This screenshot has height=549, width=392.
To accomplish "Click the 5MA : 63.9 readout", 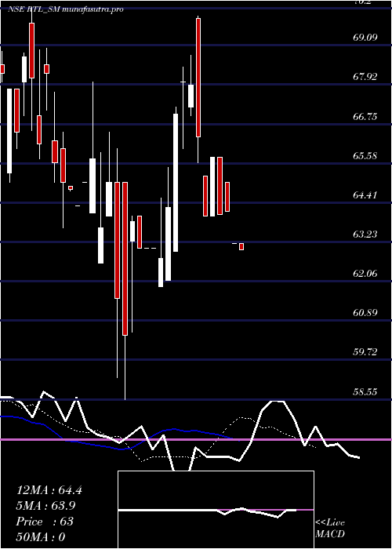I will (45, 506).
